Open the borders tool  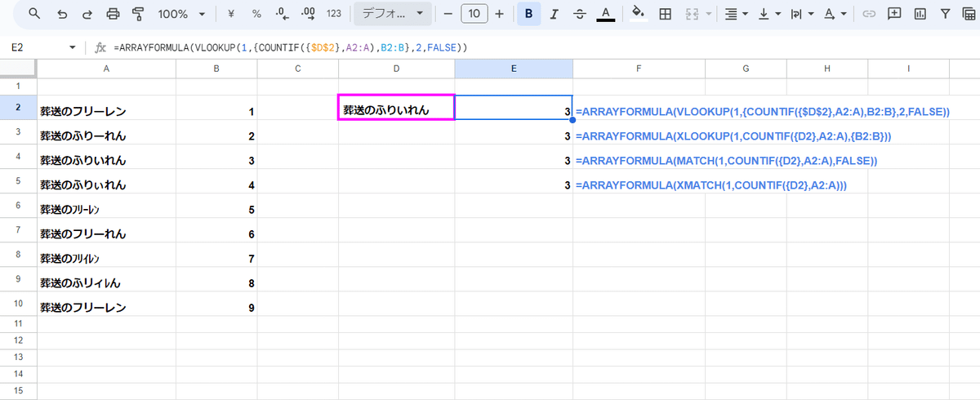665,14
